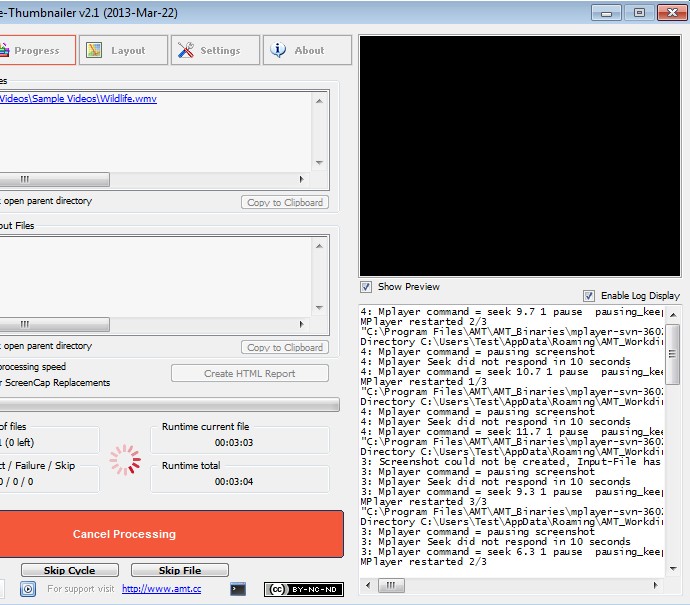The image size is (690, 605).
Task: Click the log vertical scrollbar up arrow
Action: [x=673, y=315]
